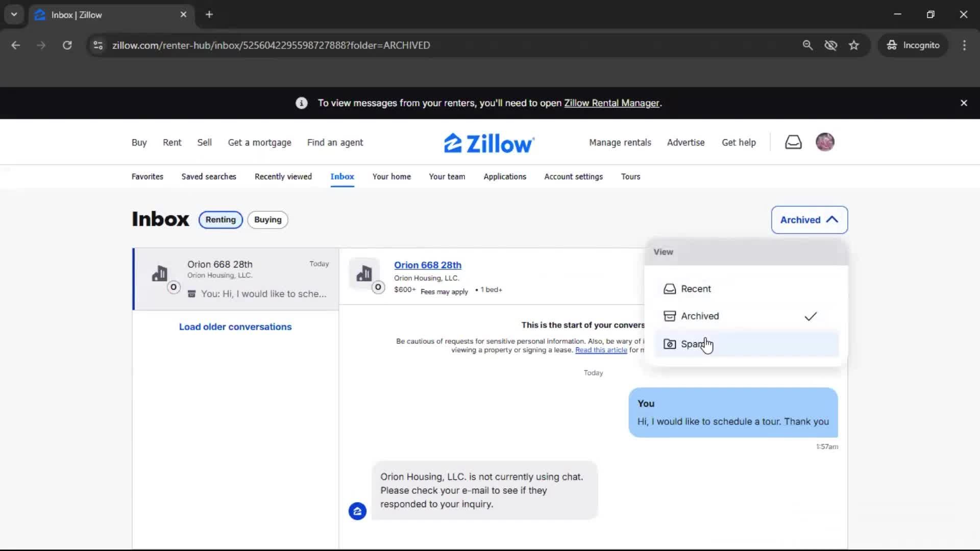Open Chrome three-dot menu
The width and height of the screenshot is (980, 551).
point(964,45)
